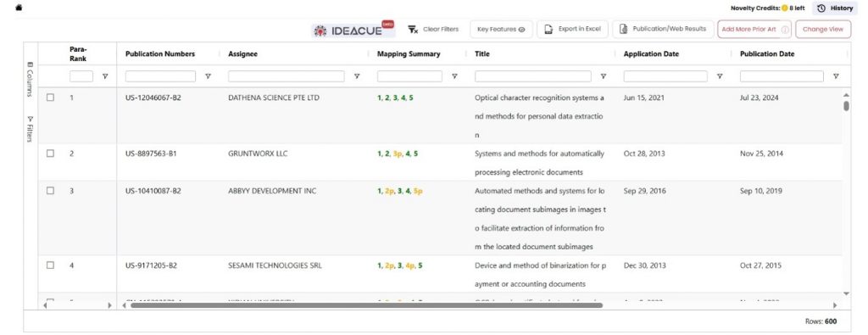868x335 pixels.
Task: Open the Para-Rank filter funnel icon
Action: coord(105,76)
